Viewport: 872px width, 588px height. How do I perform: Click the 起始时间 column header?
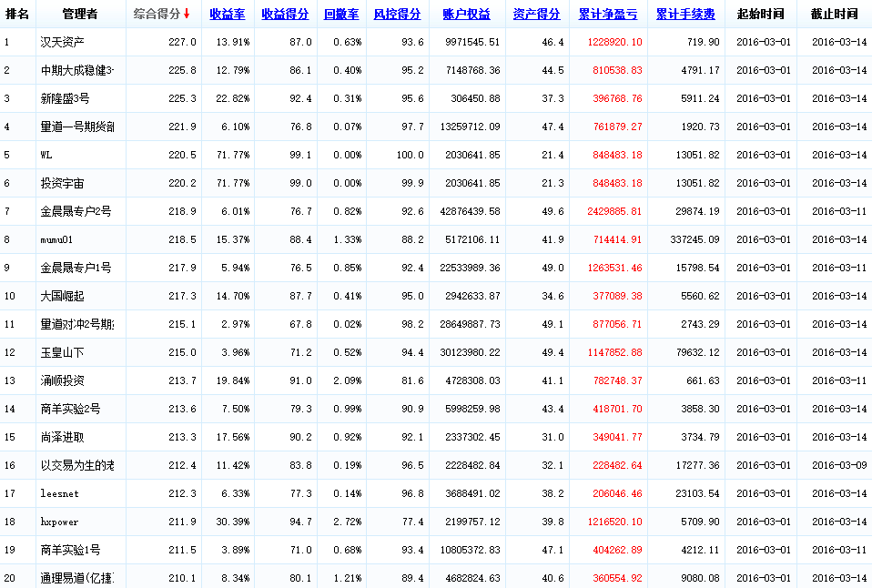click(x=760, y=14)
